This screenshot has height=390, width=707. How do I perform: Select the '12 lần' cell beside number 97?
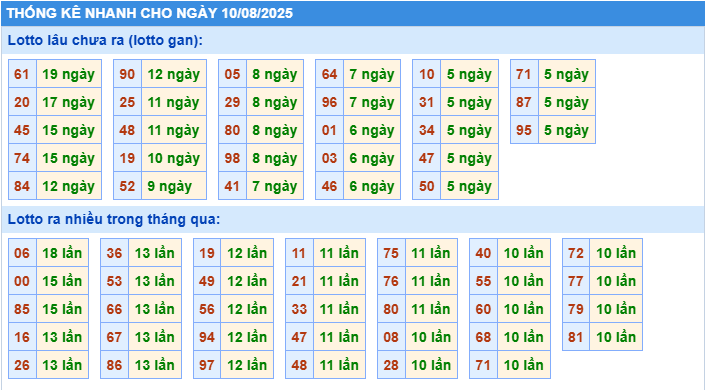[247, 365]
